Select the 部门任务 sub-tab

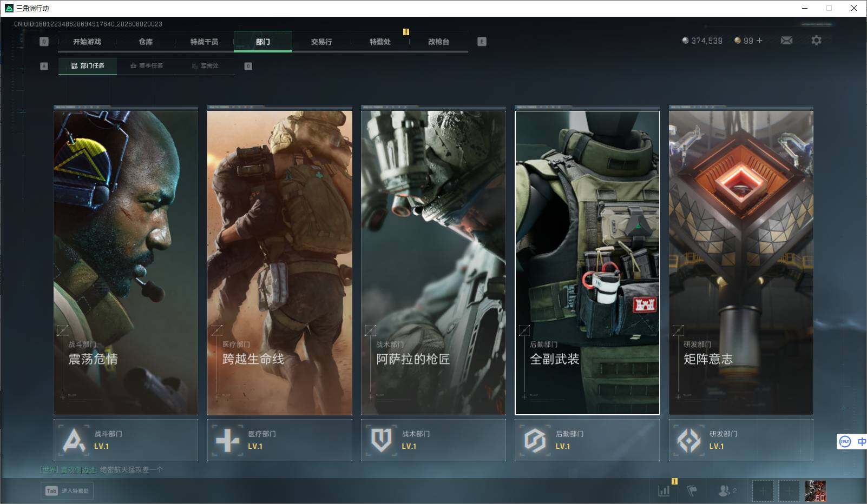88,66
